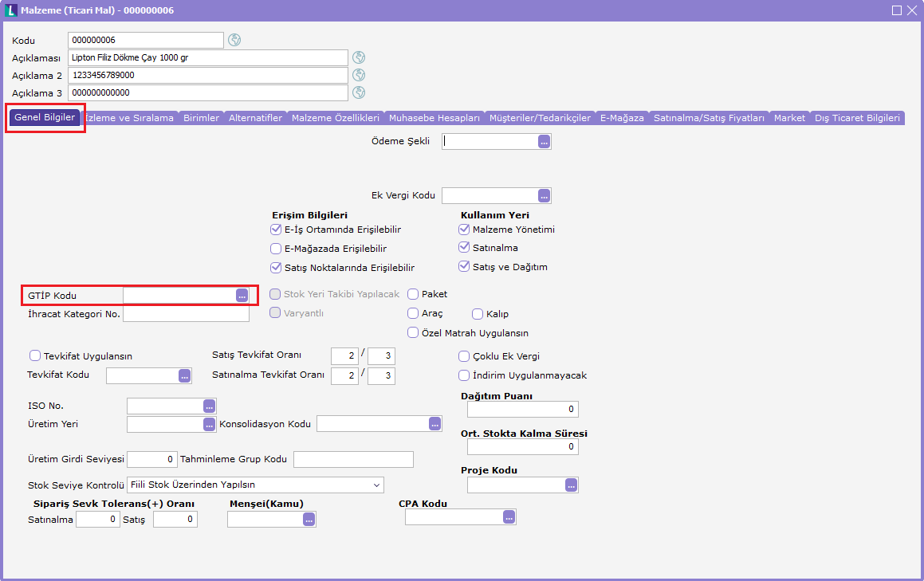Click the İhracat Kategori No. input field
This screenshot has width=924, height=581.
tap(186, 314)
